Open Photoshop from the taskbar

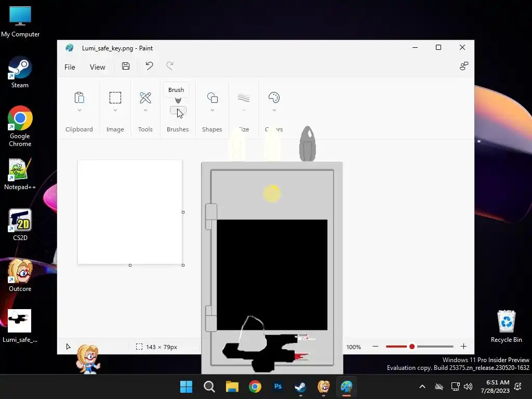[278, 387]
